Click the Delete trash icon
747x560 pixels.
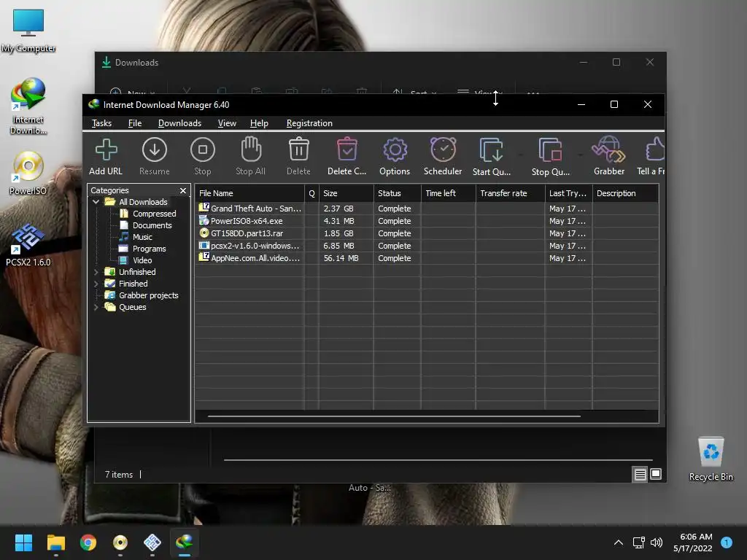click(x=298, y=149)
